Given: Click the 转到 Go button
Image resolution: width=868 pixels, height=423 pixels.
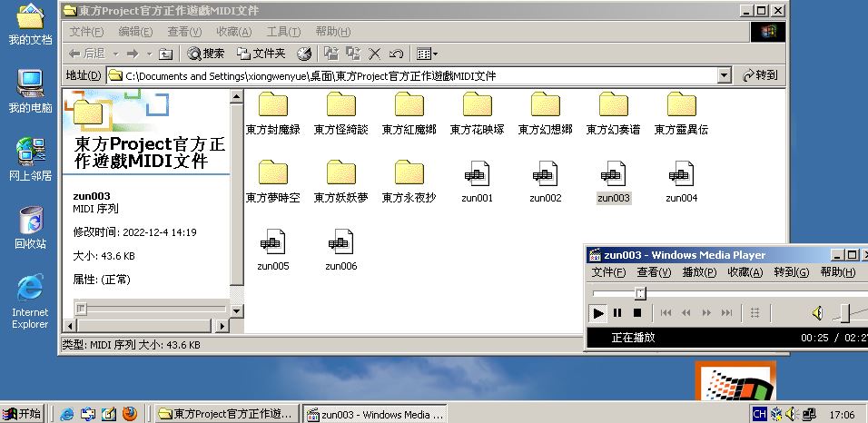Looking at the screenshot, I should pos(760,75).
